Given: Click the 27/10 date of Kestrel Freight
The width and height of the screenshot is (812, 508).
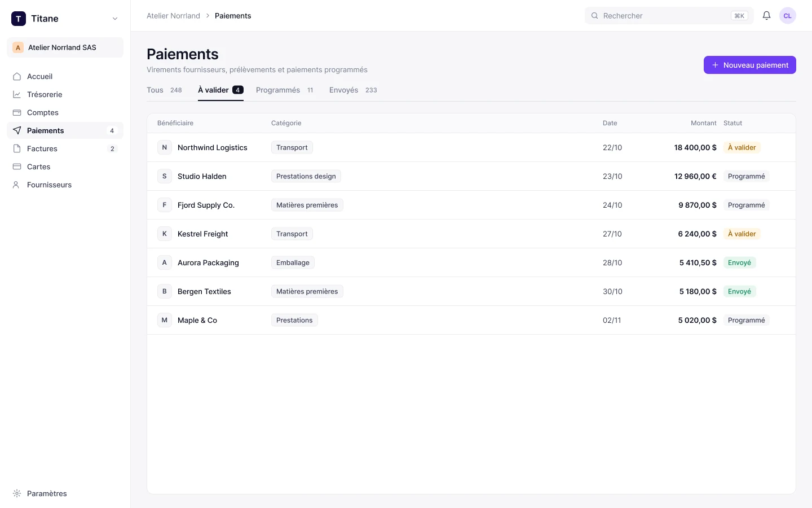Looking at the screenshot, I should point(612,234).
